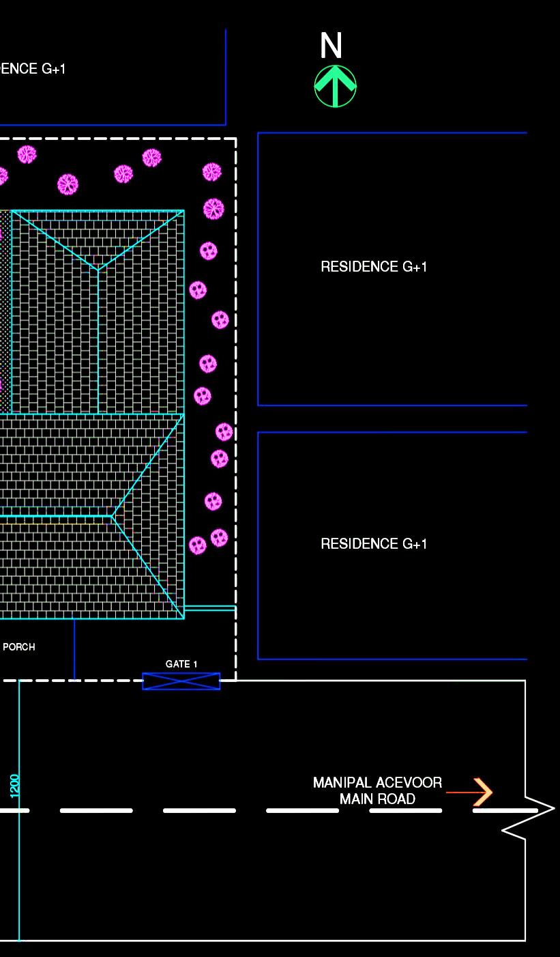The image size is (560, 957).
Task: Select the GATE 1 crossed rectangle
Action: click(x=181, y=681)
